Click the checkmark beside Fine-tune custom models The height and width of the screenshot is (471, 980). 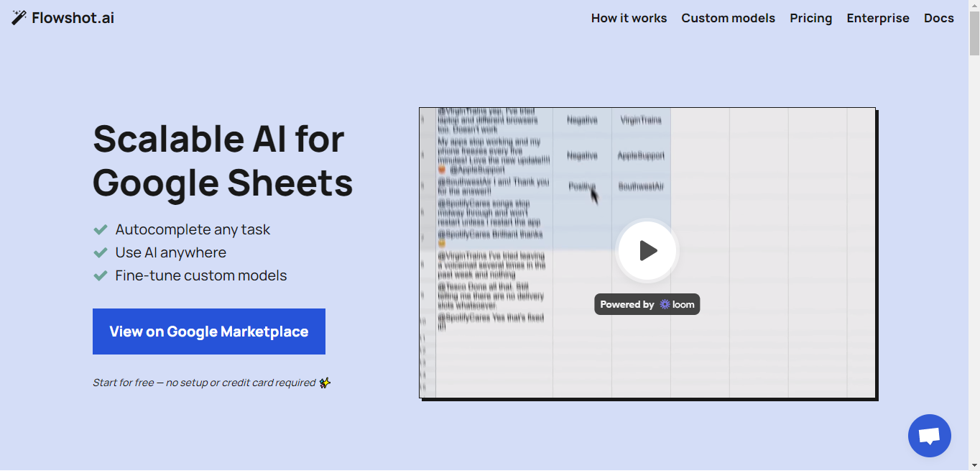point(101,275)
